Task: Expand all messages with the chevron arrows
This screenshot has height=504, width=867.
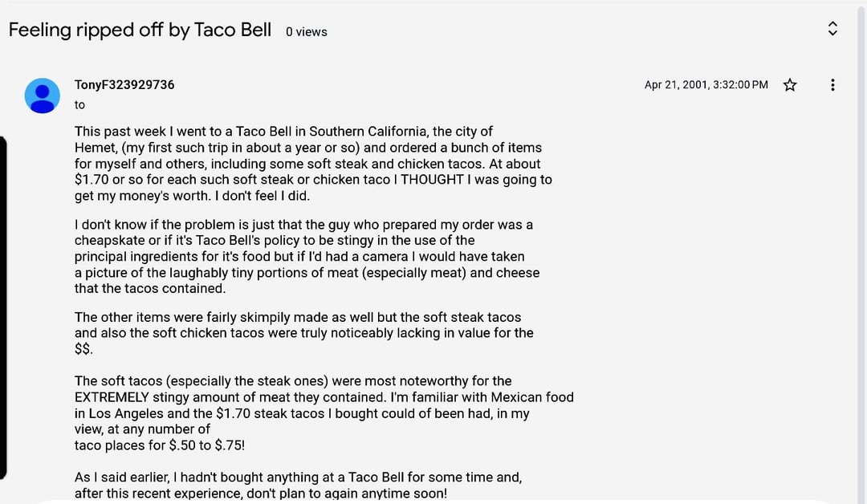Action: coord(832,29)
